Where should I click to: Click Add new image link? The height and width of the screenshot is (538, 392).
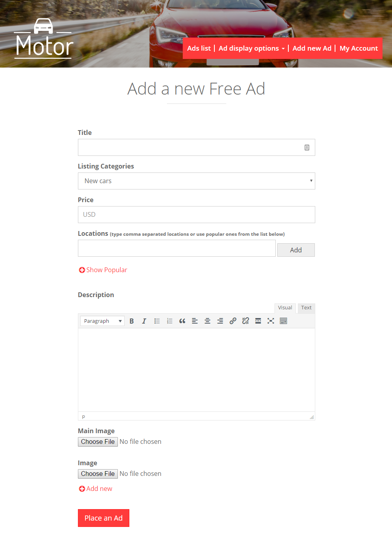tap(95, 489)
